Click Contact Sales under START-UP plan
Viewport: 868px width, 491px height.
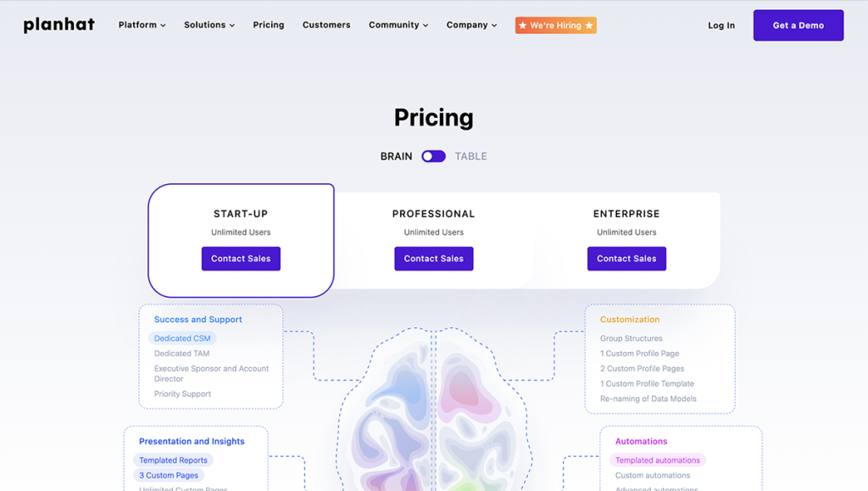pyautogui.click(x=241, y=259)
